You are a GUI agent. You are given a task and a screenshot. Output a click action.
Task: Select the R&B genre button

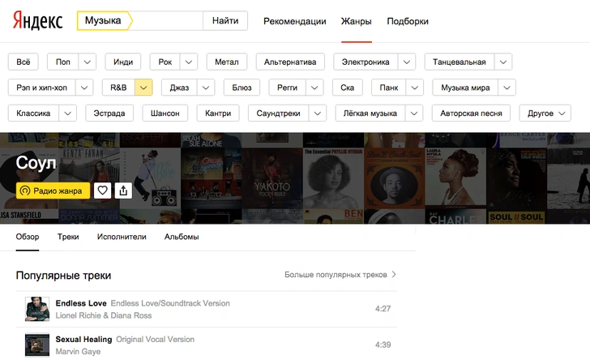coord(118,88)
